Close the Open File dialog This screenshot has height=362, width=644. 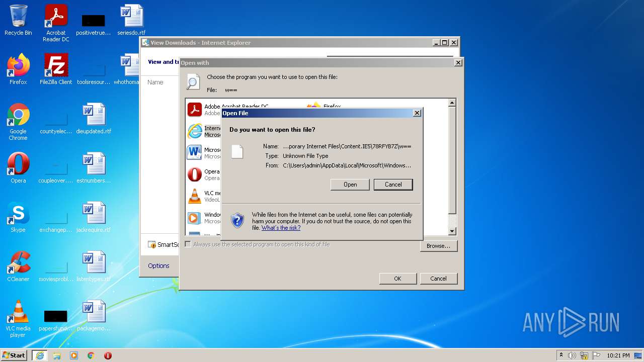coord(417,113)
